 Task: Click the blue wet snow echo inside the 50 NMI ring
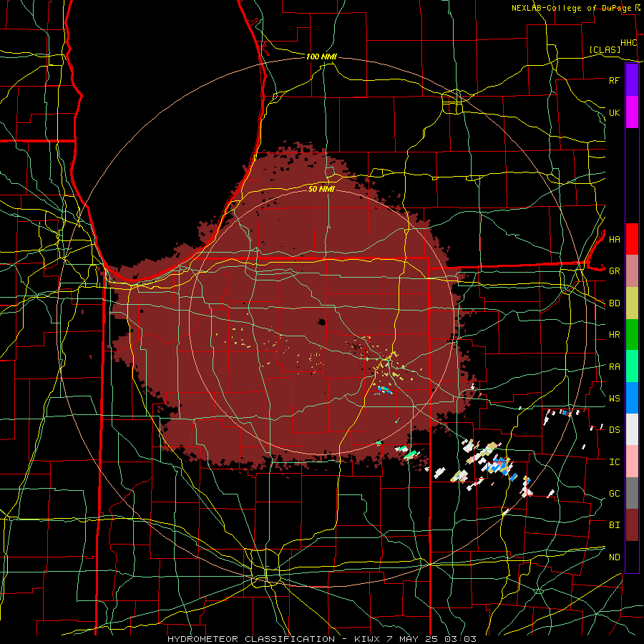384,389
